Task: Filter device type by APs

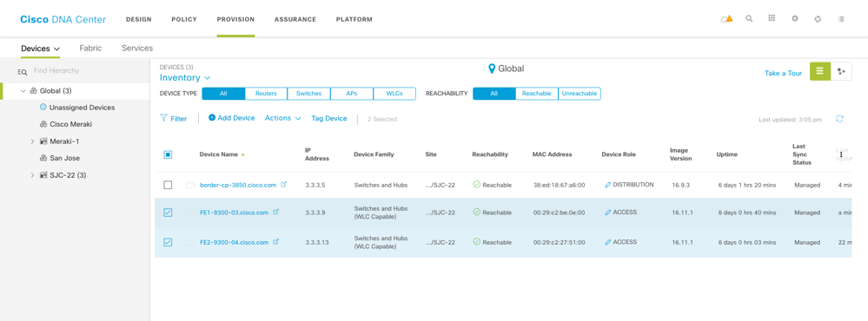Action: (352, 94)
